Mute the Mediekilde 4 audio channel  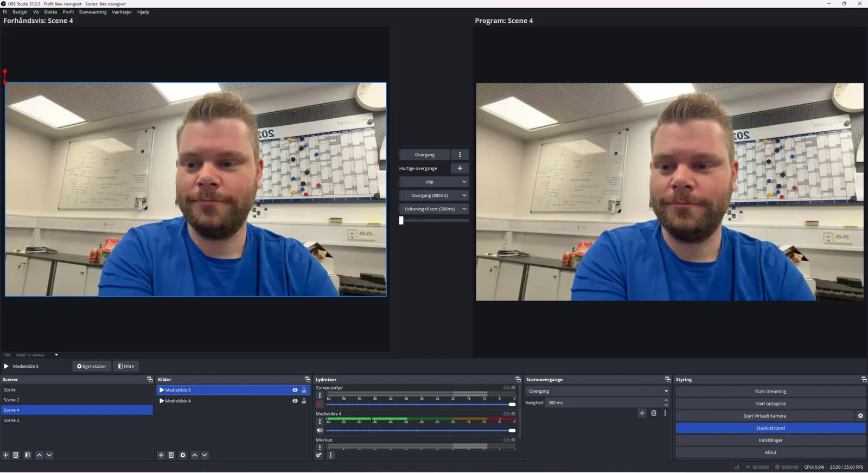pyautogui.click(x=320, y=430)
